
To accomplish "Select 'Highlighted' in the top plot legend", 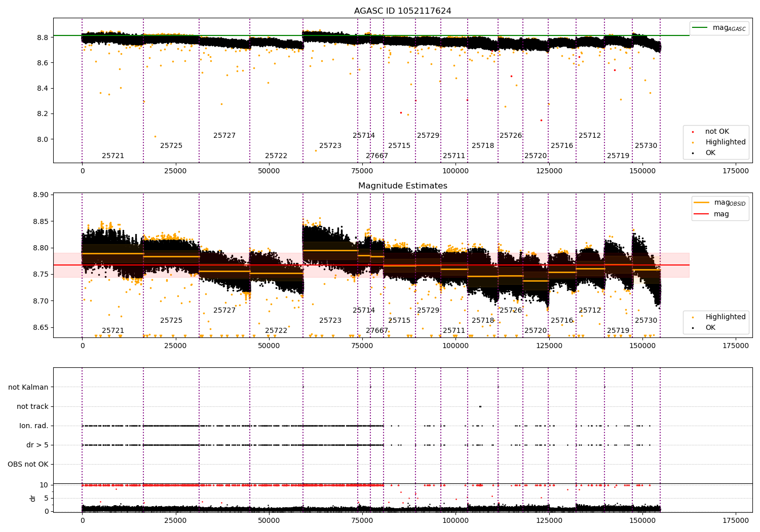I will tap(718, 142).
